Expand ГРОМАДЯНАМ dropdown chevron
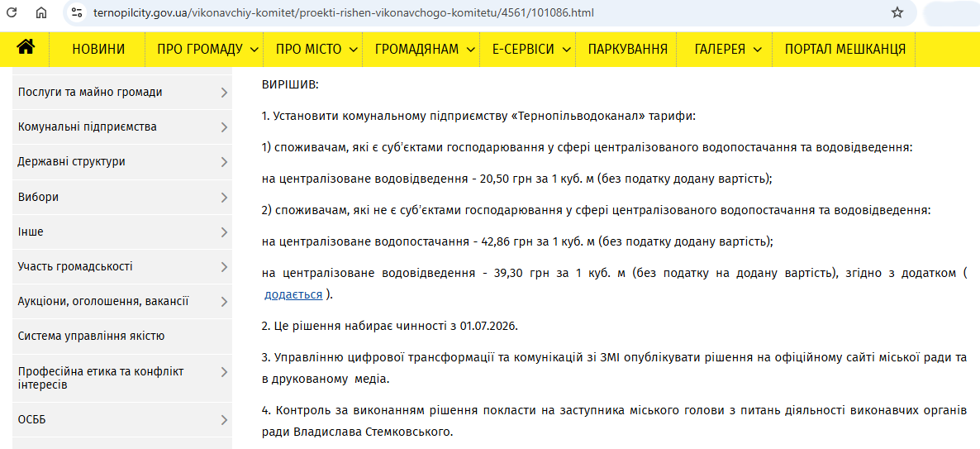The image size is (980, 449). click(x=470, y=50)
